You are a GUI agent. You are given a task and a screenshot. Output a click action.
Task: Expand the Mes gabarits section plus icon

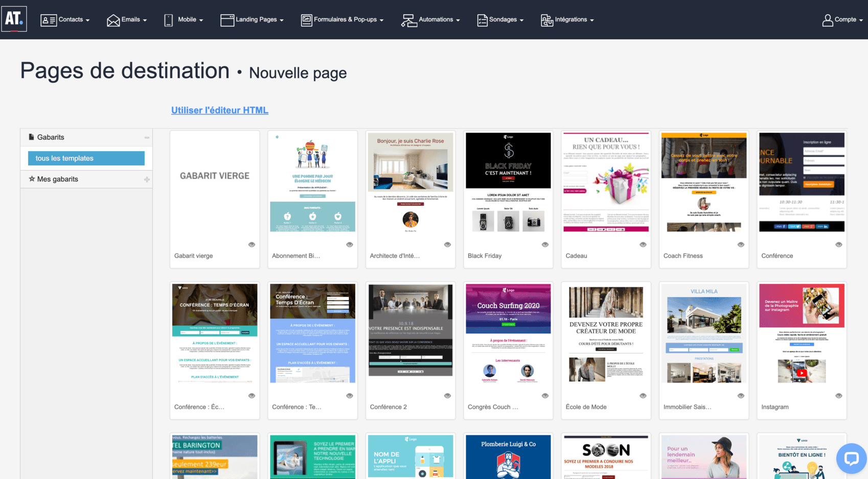tap(147, 179)
